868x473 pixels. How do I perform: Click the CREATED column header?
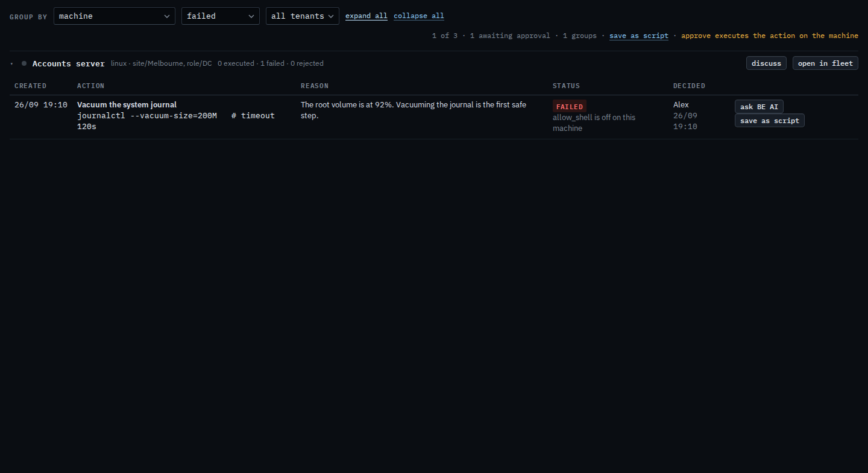(x=31, y=86)
